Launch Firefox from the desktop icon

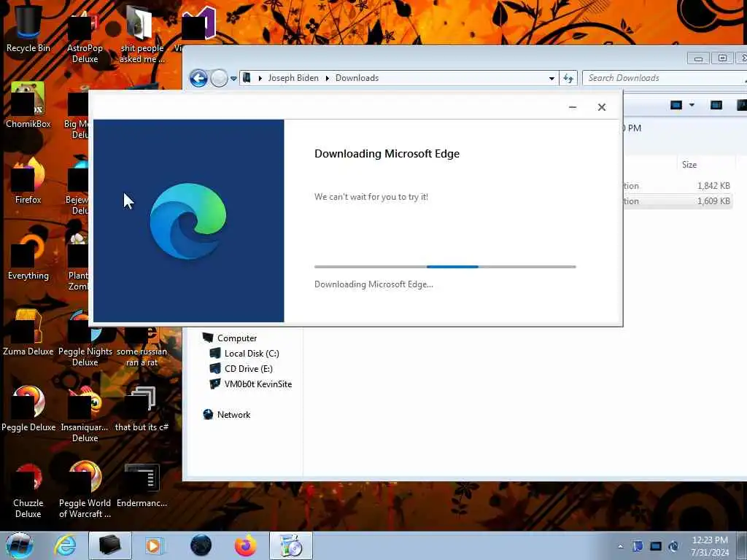click(28, 181)
